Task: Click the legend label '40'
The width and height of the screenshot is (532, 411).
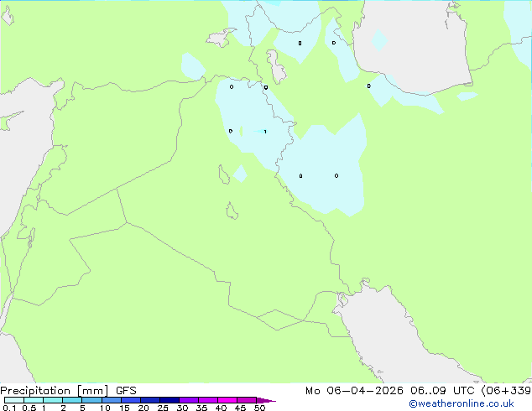Action: [x=221, y=408]
